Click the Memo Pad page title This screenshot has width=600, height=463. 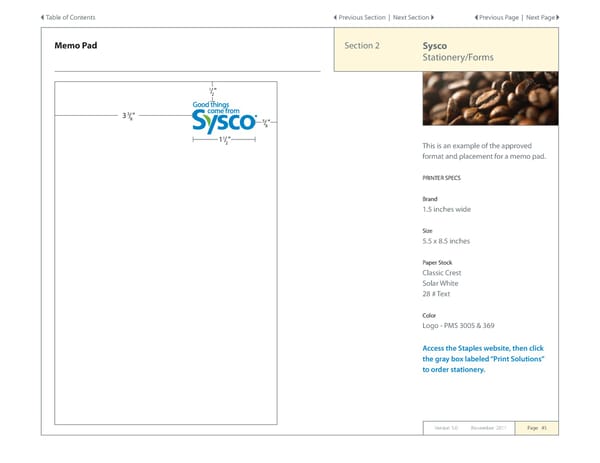click(x=75, y=46)
